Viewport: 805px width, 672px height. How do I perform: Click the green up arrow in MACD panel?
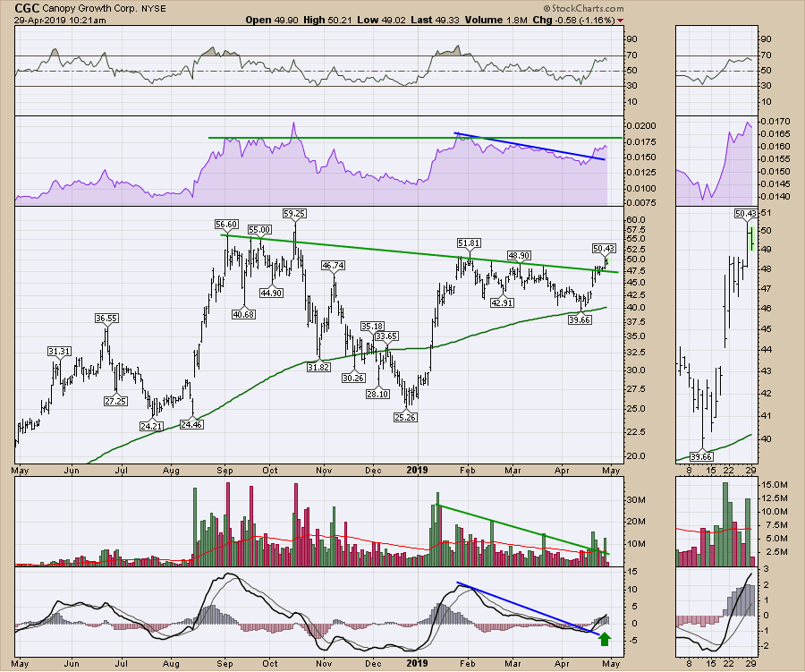point(605,639)
